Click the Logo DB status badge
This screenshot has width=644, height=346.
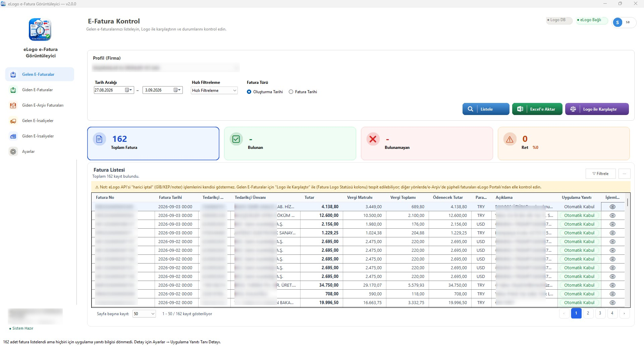point(558,20)
